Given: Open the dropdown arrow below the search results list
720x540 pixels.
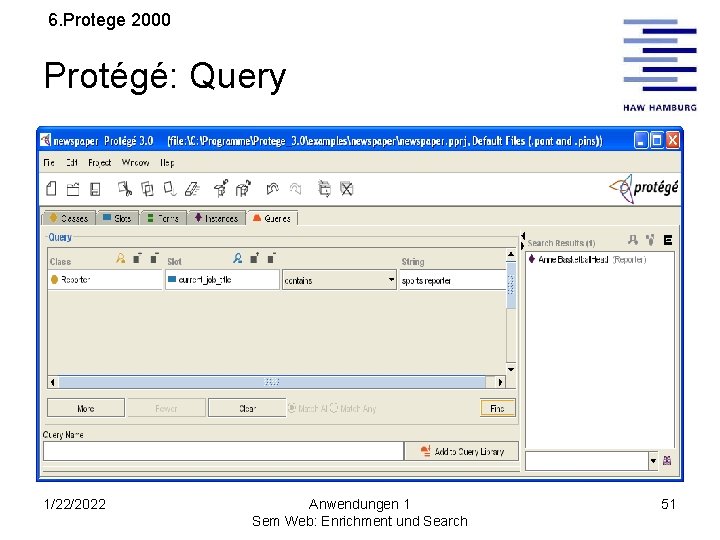Looking at the screenshot, I should coord(653,461).
